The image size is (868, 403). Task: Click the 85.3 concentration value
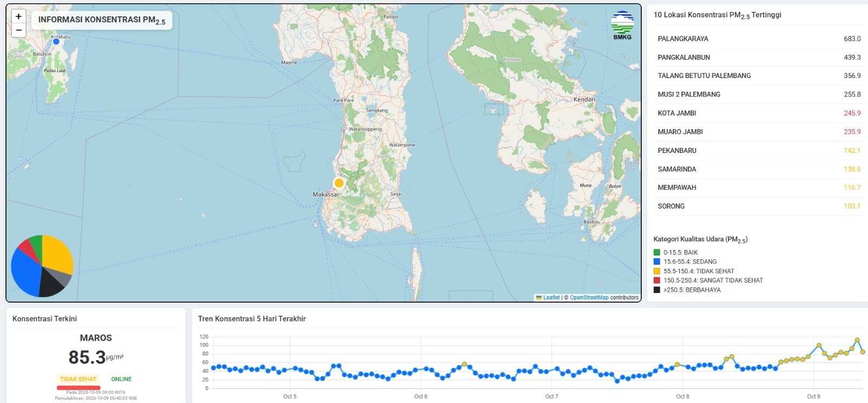coord(87,357)
